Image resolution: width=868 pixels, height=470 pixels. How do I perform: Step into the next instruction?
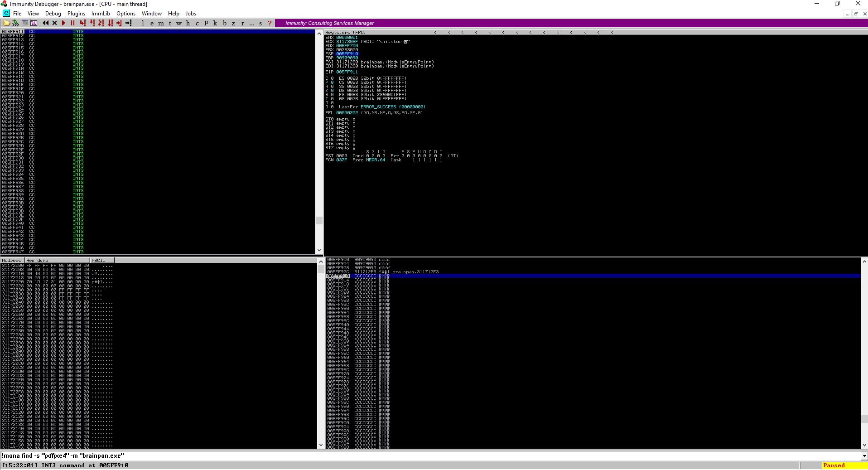(x=82, y=23)
